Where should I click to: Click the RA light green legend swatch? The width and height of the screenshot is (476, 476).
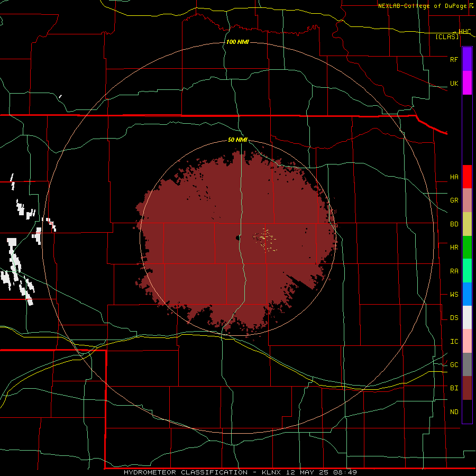click(x=467, y=271)
